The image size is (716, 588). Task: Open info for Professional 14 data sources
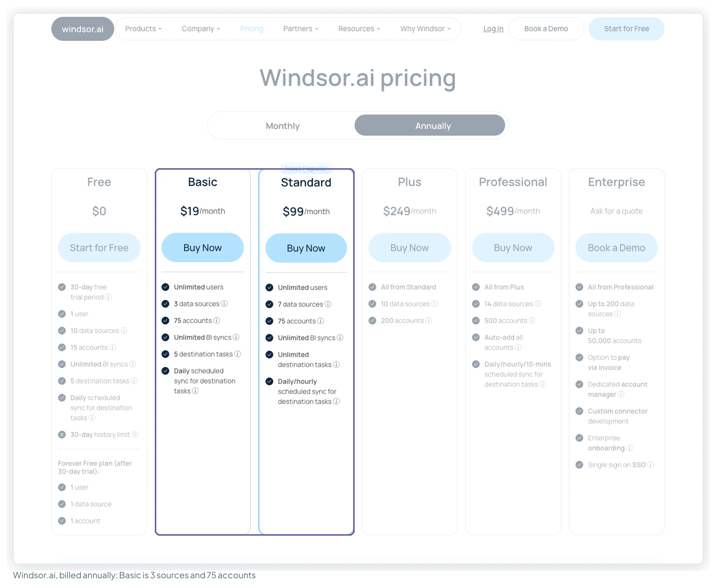[538, 304]
